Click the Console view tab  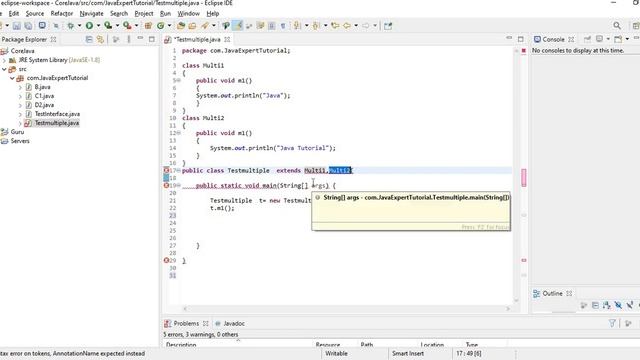pos(553,39)
